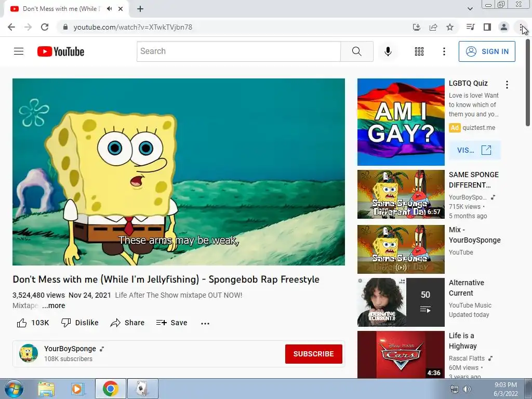The image size is (532, 399).
Task: Open the Solitaire cards taskbar app
Action: (x=142, y=389)
